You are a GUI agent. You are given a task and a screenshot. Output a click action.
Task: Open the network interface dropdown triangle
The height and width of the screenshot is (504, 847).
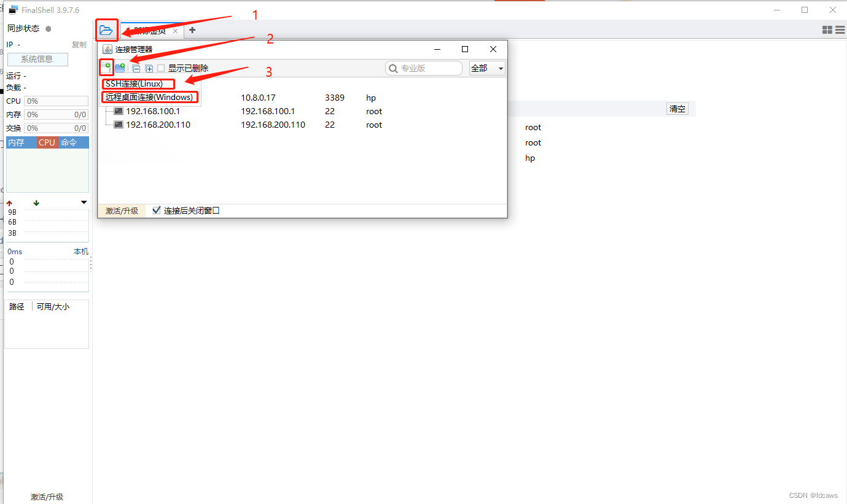pyautogui.click(x=84, y=203)
